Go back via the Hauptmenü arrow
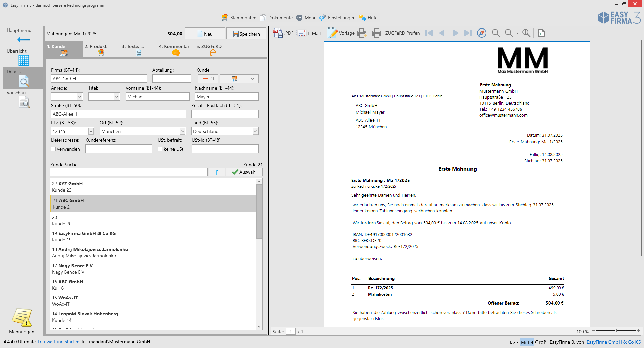Image resolution: width=644 pixels, height=348 pixels. [x=23, y=40]
